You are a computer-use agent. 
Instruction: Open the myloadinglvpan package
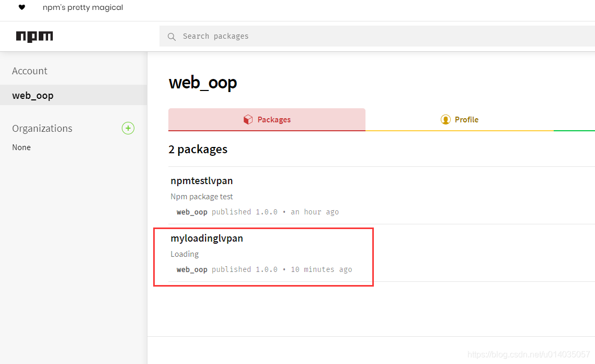(207, 238)
